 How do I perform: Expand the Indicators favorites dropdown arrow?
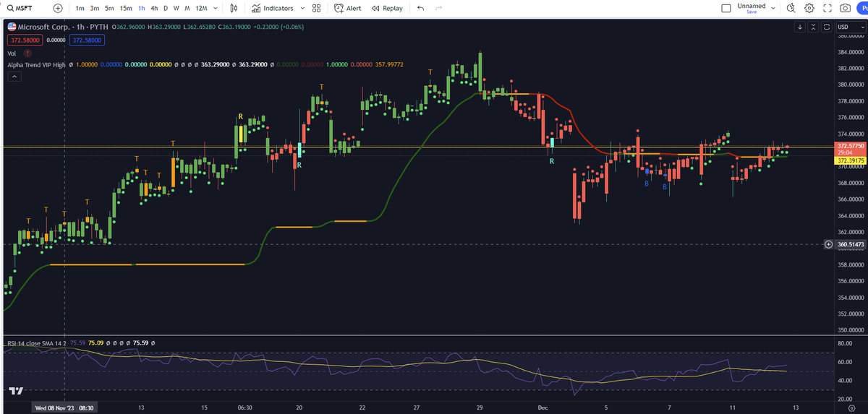tap(301, 8)
